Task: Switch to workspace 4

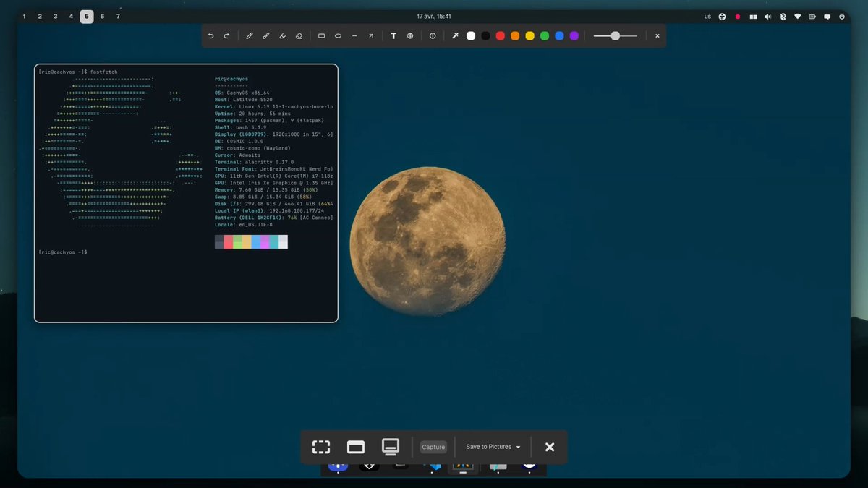Action: (x=71, y=16)
